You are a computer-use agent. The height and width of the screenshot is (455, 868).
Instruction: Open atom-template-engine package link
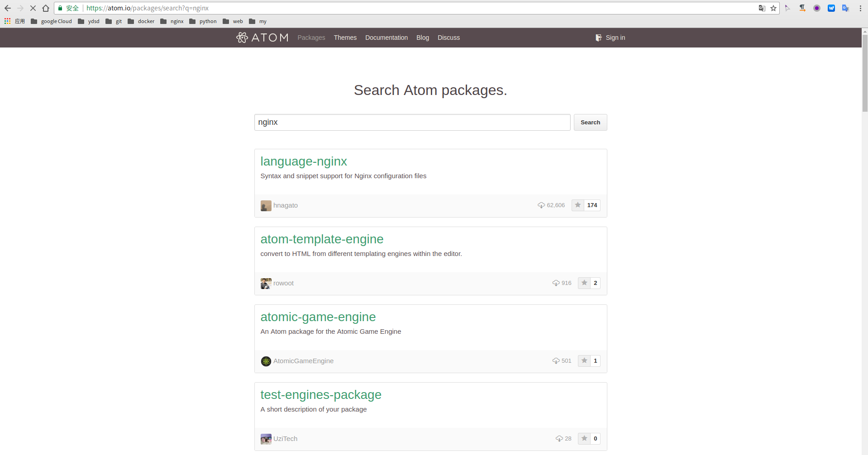(322, 239)
